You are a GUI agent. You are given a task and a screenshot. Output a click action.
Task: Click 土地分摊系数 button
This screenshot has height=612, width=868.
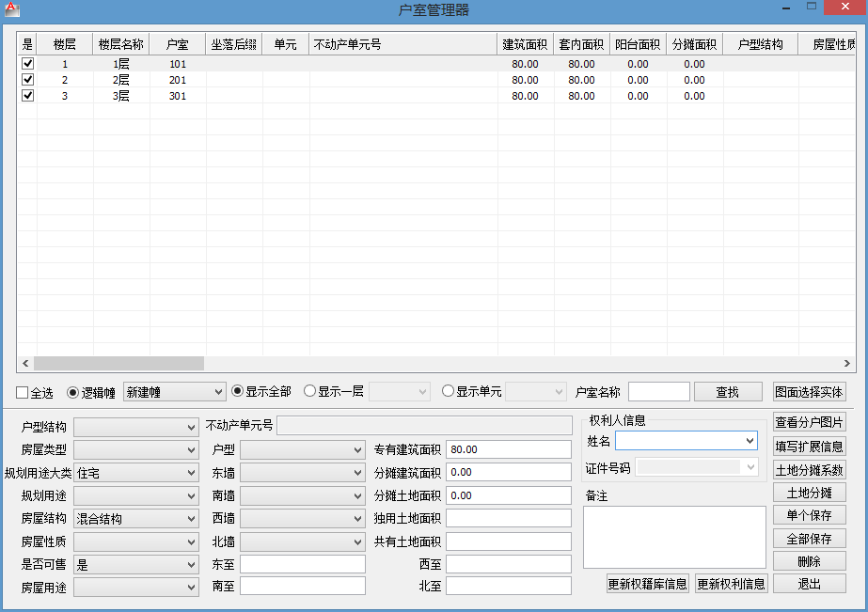click(810, 470)
